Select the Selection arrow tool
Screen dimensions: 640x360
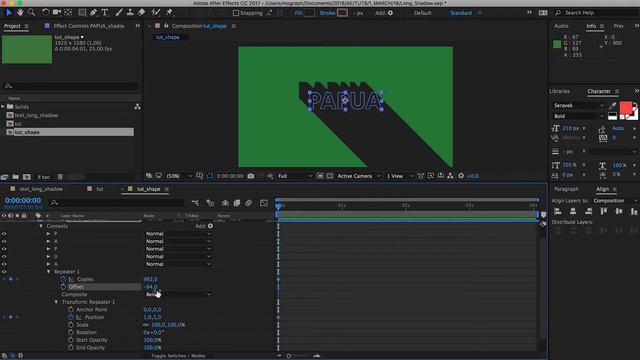coord(9,13)
